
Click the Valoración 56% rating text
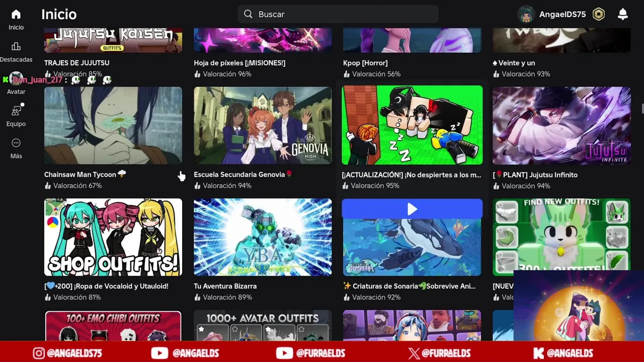point(376,74)
